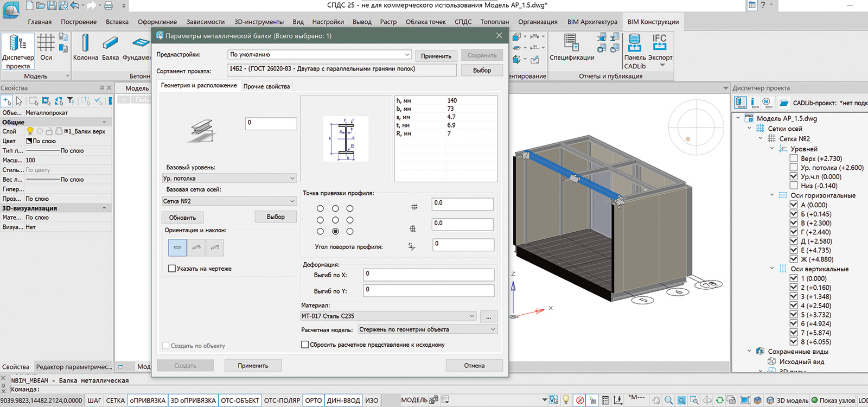Click the bottom Применить button

click(x=253, y=366)
